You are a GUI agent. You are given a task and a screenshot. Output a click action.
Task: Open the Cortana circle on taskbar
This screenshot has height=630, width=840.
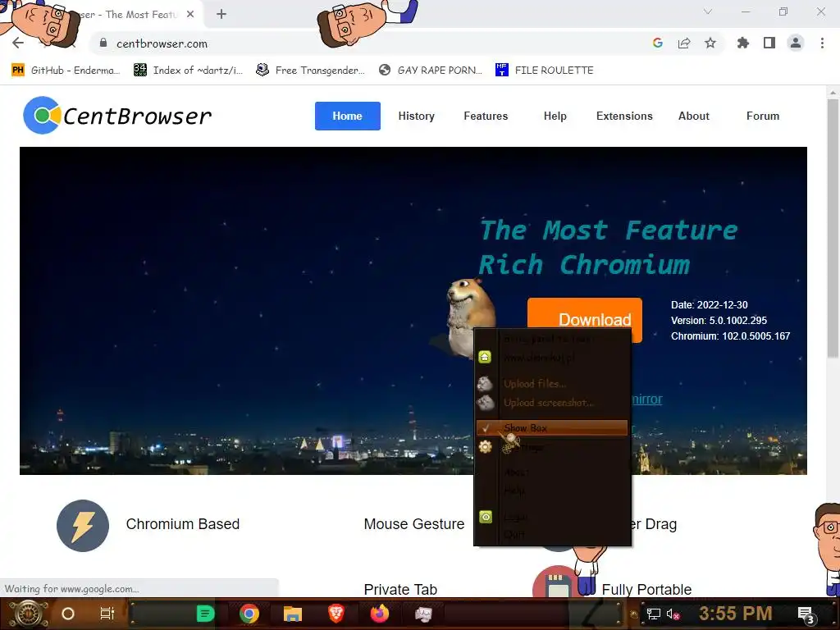[x=68, y=614]
